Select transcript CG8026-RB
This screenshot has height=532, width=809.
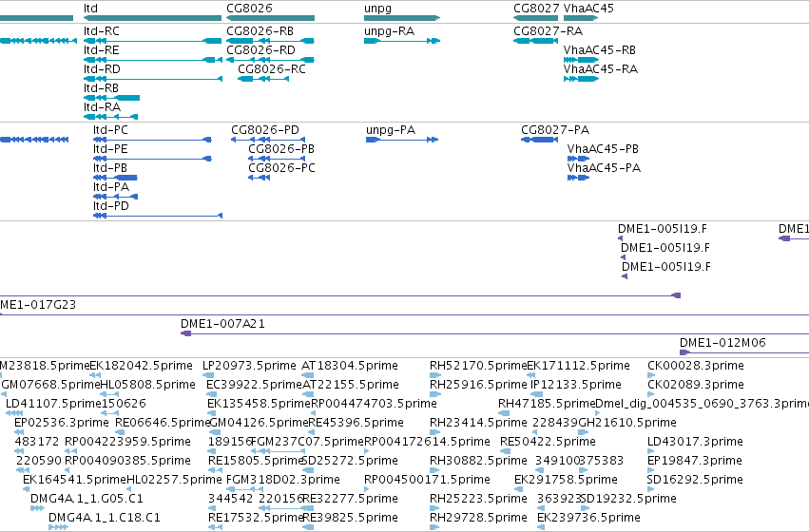(270, 41)
